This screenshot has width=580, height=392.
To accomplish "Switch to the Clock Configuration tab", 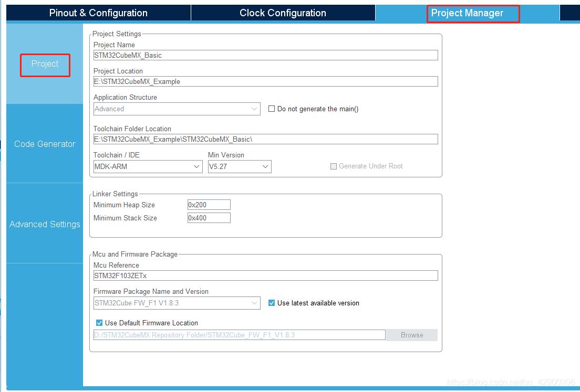I will click(x=283, y=13).
